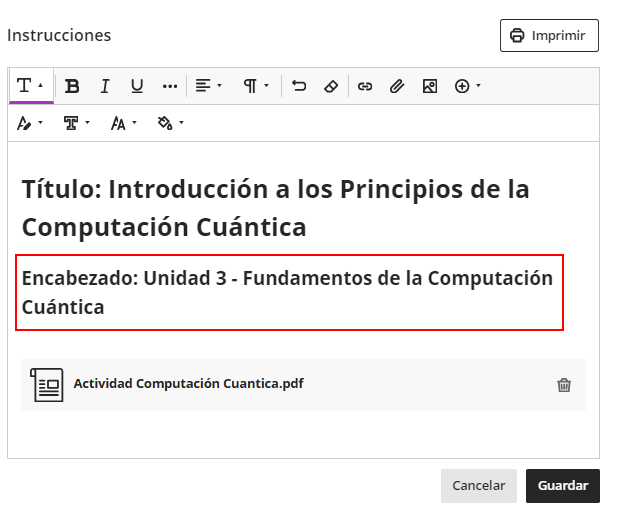Delete the attached PDF with trash icon
This screenshot has width=618, height=518.
coord(564,385)
